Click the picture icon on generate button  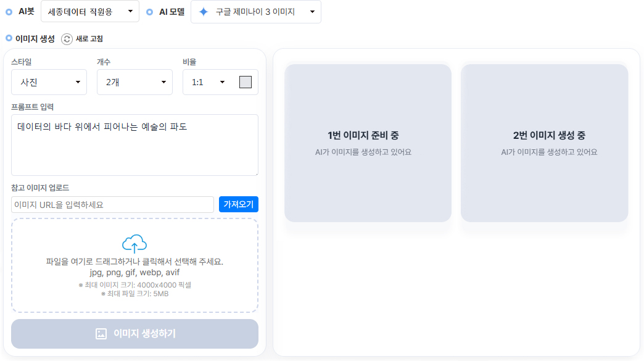pos(101,334)
